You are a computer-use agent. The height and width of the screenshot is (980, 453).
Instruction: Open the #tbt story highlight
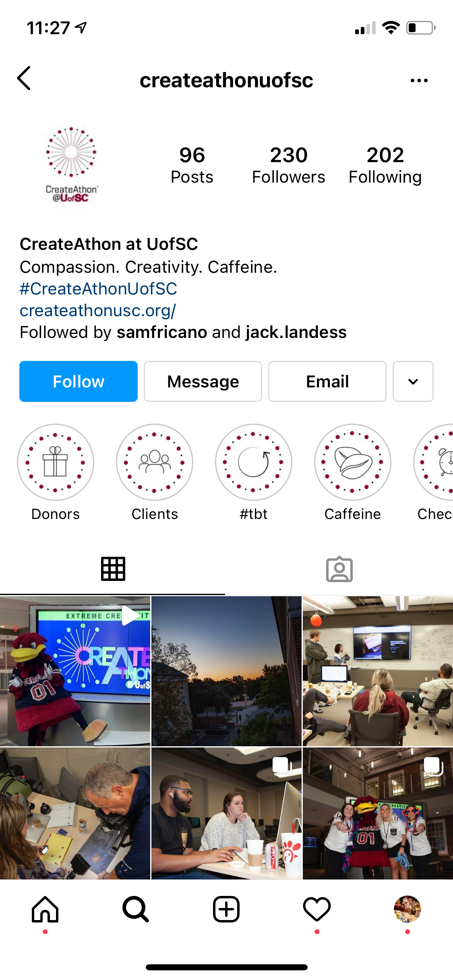[254, 462]
